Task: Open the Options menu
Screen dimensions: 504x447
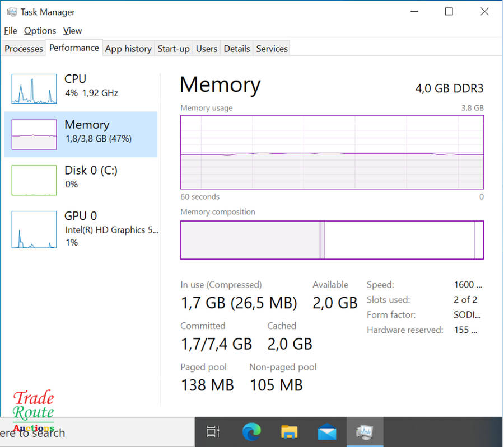Action: pos(40,31)
